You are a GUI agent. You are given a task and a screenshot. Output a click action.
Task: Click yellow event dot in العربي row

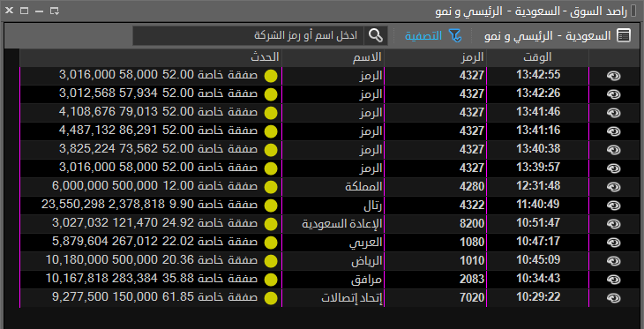[271, 243]
